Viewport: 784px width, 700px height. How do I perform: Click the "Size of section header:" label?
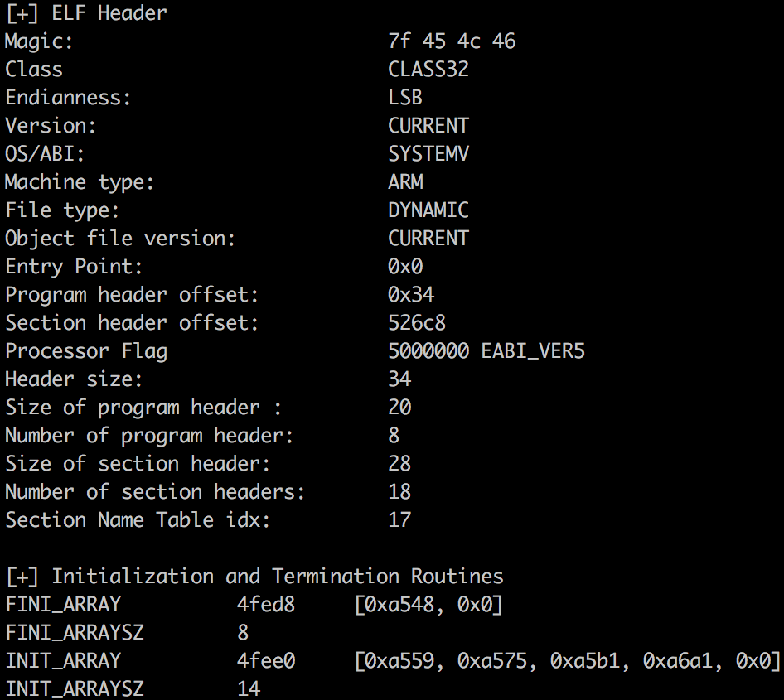pos(138,464)
